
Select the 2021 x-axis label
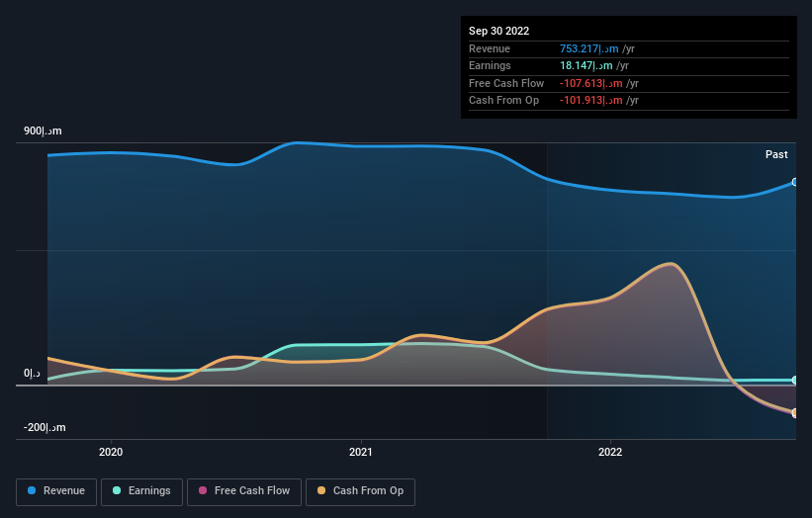click(360, 452)
